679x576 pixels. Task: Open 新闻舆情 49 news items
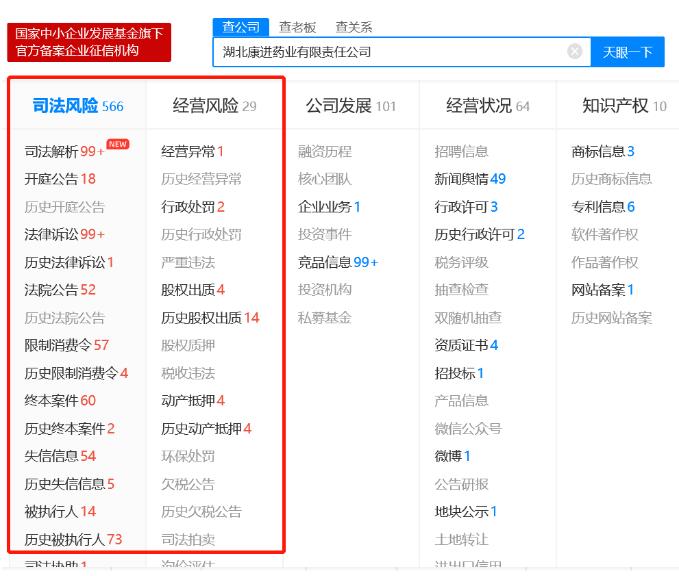tap(470, 179)
